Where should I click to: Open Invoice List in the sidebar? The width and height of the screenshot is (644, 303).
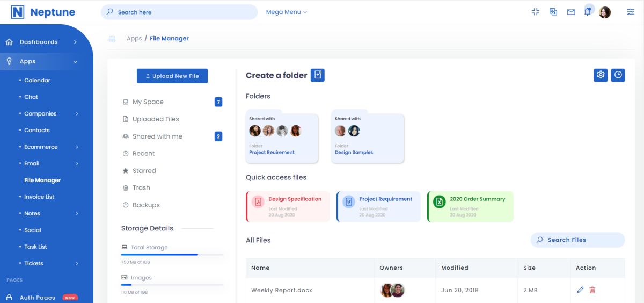click(x=39, y=197)
